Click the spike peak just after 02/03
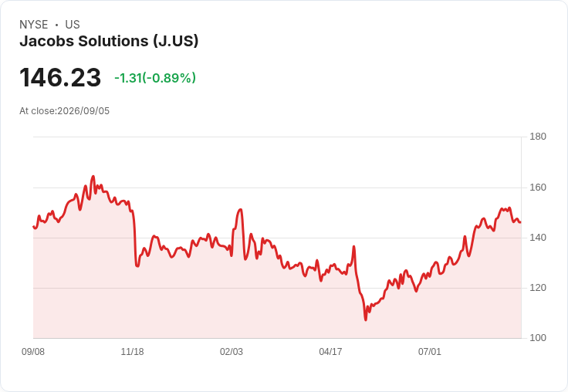Image resolution: width=568 pixels, height=392 pixels. point(241,209)
